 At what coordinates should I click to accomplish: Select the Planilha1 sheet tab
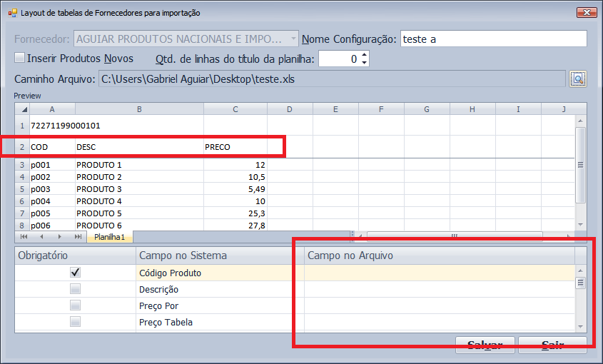[x=110, y=237]
